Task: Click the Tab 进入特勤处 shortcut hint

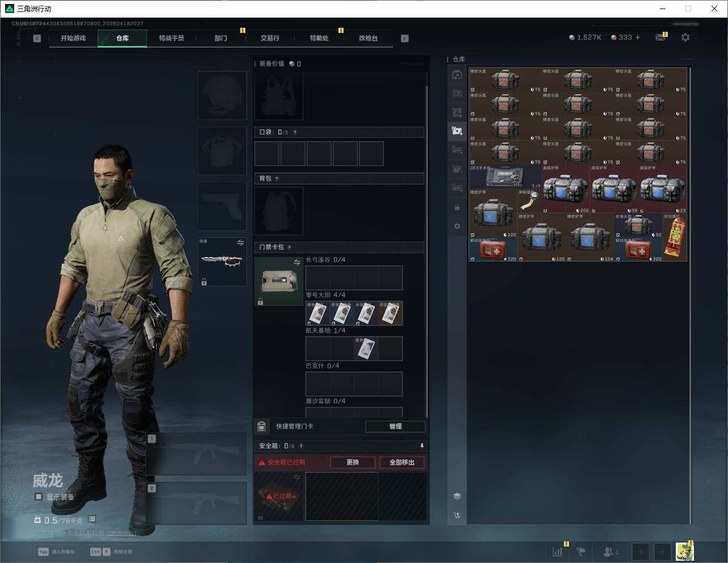Action: point(56,552)
